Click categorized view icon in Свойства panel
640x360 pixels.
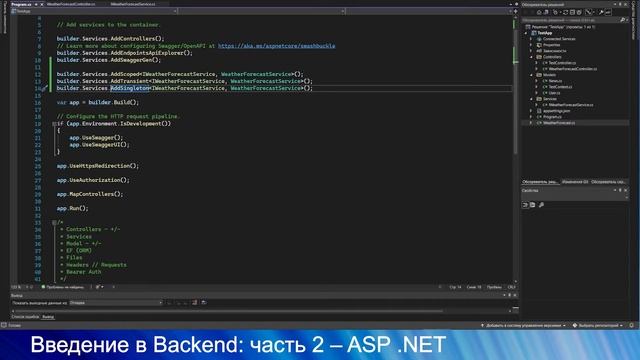(x=525, y=205)
